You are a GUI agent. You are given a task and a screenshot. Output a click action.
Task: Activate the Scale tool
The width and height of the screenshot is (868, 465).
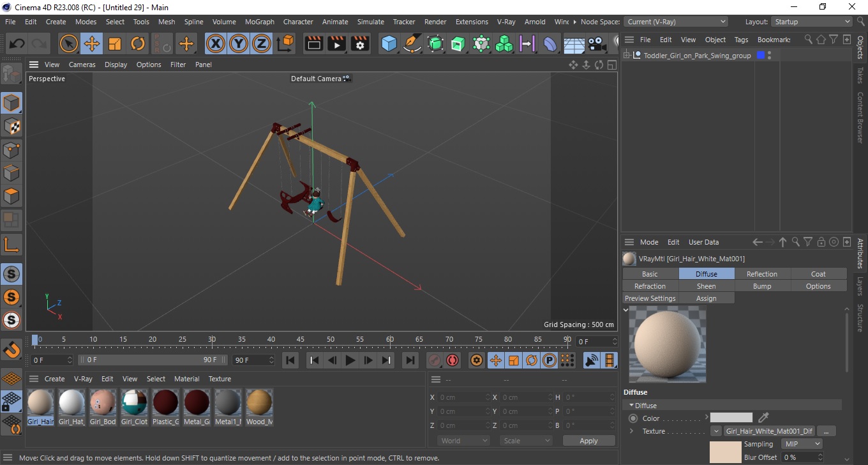[115, 43]
